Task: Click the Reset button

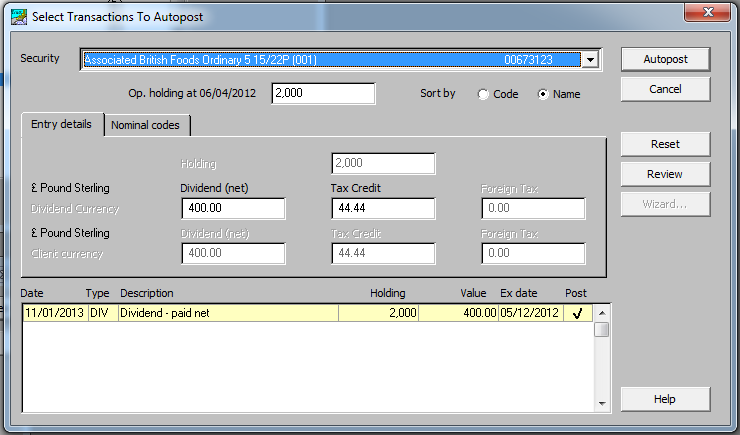Action: point(665,144)
